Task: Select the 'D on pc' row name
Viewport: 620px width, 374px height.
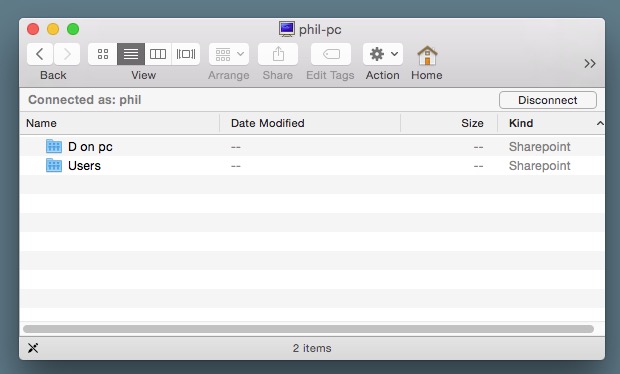Action: pos(90,147)
